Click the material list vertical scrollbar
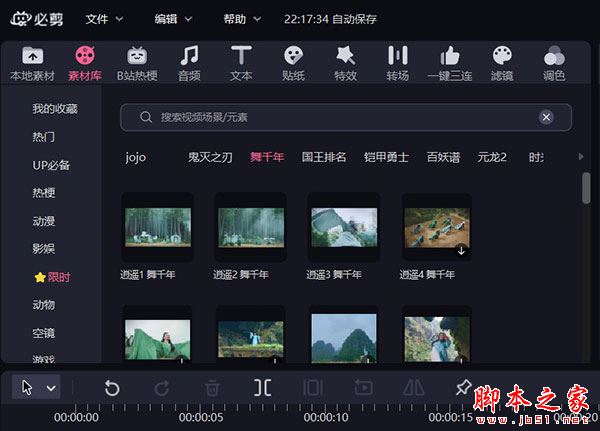Viewport: 600px width, 431px height. [586, 188]
